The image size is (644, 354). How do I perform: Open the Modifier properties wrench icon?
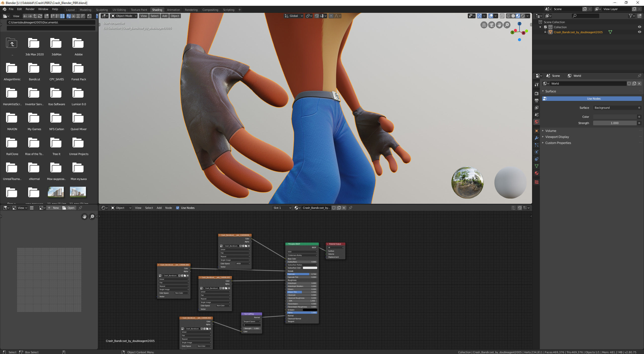537,138
